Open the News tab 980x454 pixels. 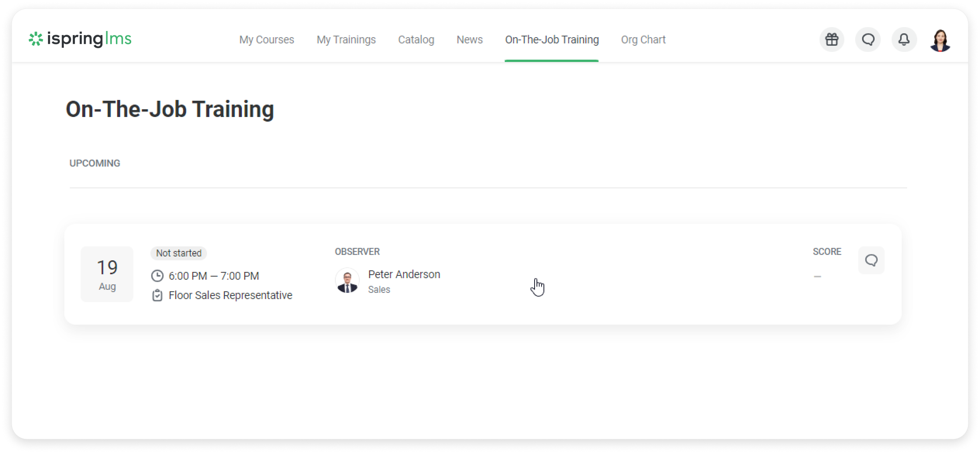tap(469, 40)
